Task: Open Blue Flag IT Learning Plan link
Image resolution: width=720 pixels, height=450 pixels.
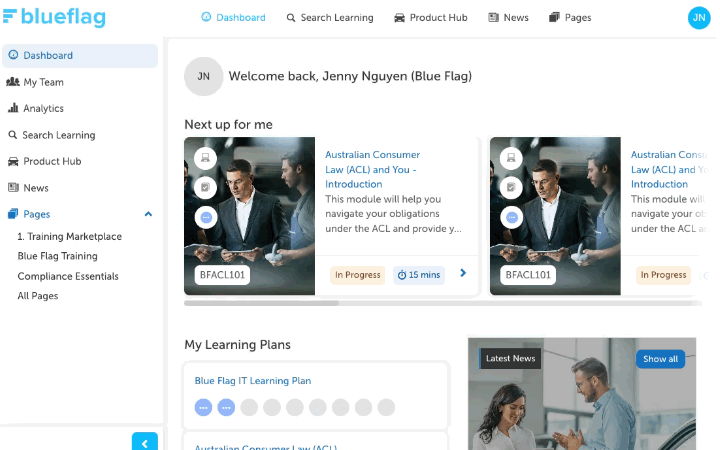Action: click(253, 381)
